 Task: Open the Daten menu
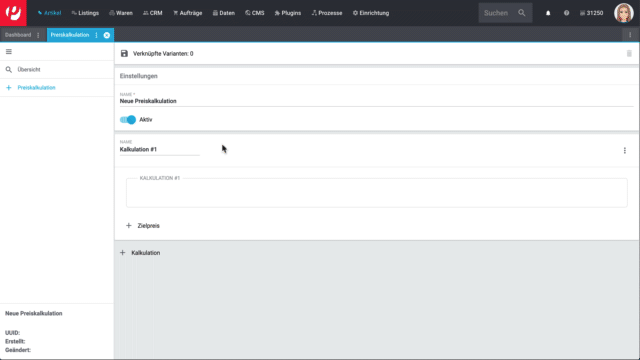224,13
